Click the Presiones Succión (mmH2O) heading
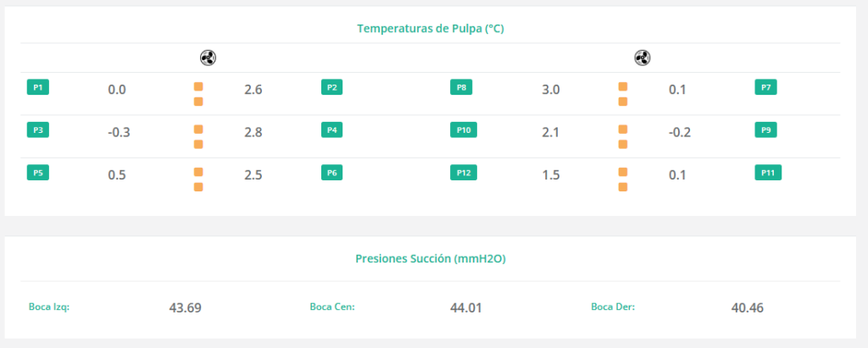 pyautogui.click(x=431, y=259)
